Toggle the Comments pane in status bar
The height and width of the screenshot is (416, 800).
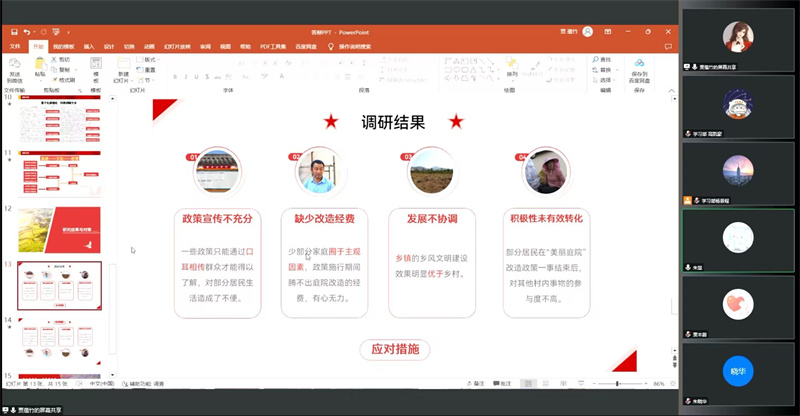pos(505,383)
